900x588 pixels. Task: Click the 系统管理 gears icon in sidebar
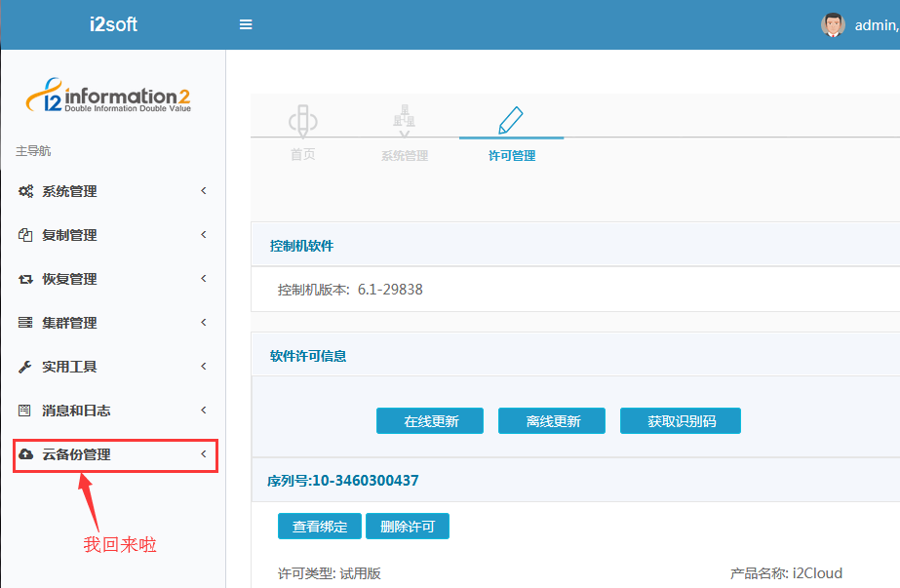point(26,191)
